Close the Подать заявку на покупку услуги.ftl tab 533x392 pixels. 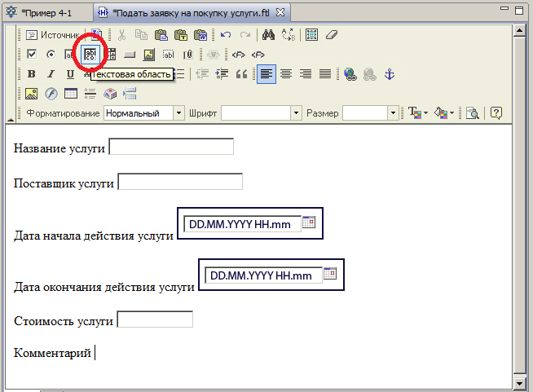coord(280,13)
